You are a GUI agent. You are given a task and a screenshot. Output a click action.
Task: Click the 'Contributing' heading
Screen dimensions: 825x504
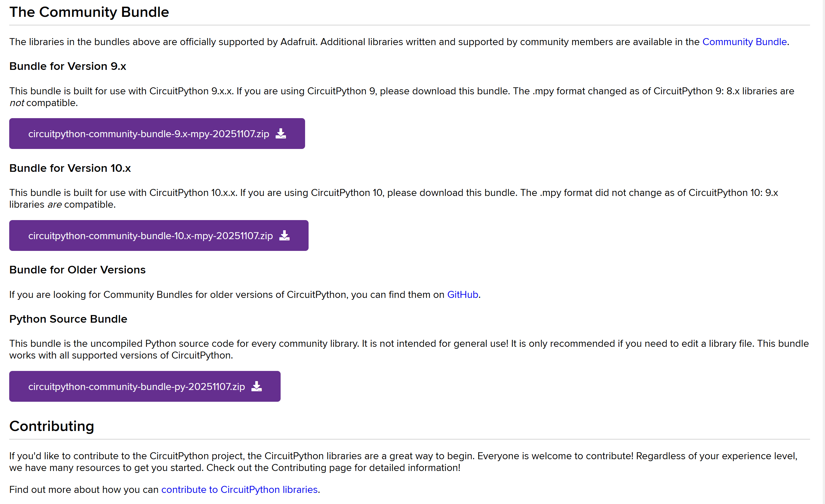click(x=51, y=426)
